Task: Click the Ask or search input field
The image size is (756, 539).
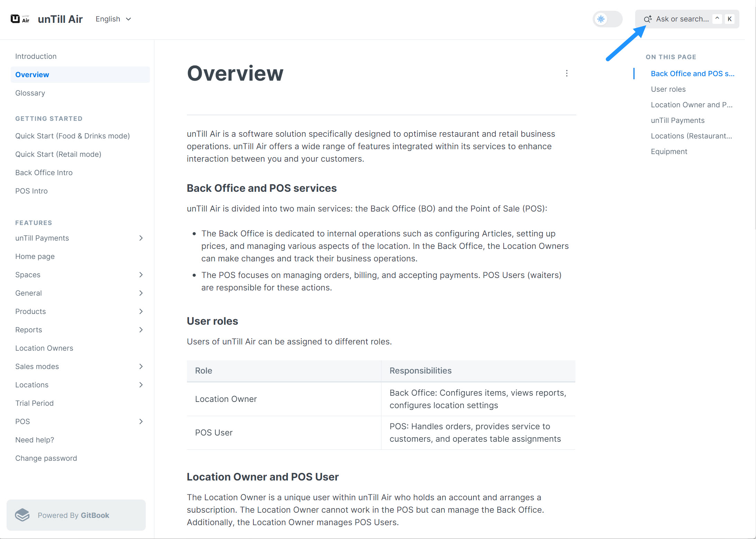Action: pyautogui.click(x=682, y=19)
